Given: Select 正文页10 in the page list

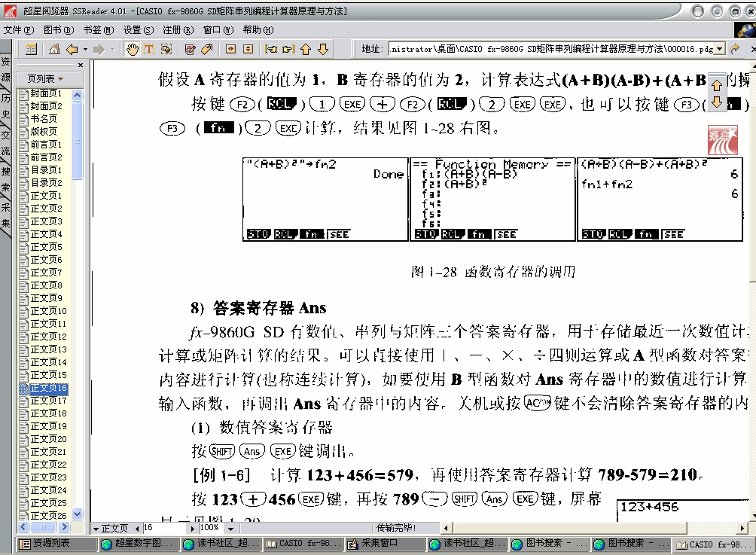Looking at the screenshot, I should 49,311.
